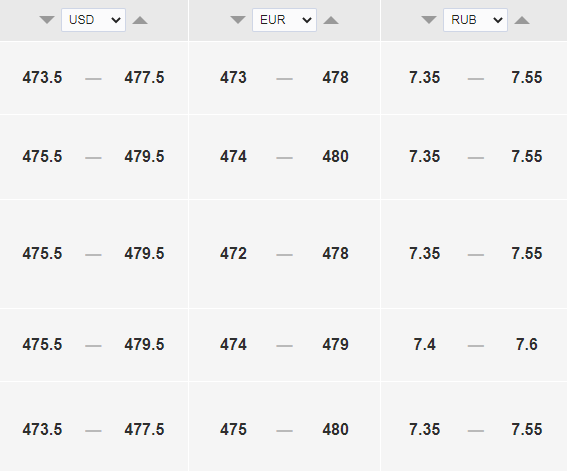Click EUR buy rate 475 in last row
This screenshot has height=471, width=567.
(x=233, y=429)
